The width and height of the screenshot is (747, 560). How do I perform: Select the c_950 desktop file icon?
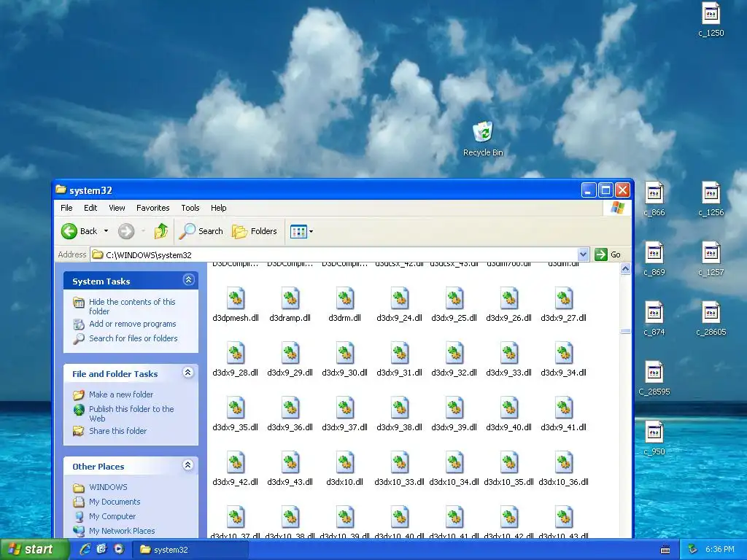(x=654, y=432)
